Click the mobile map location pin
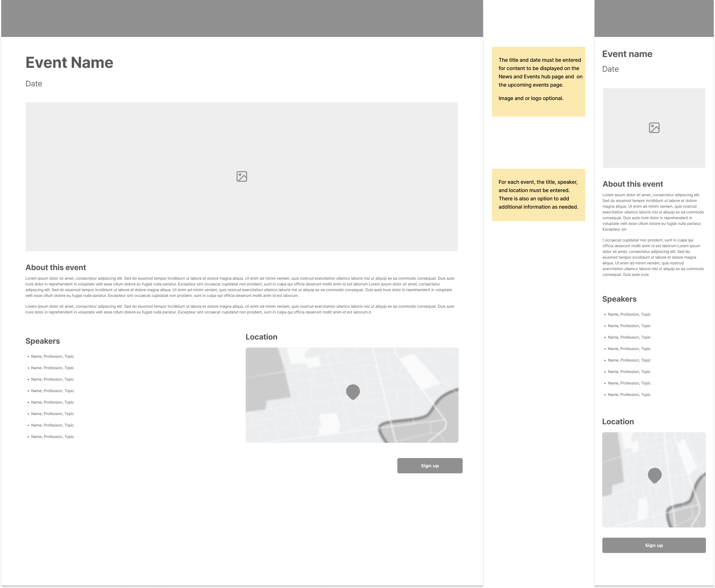The width and height of the screenshot is (715, 588). point(654,475)
